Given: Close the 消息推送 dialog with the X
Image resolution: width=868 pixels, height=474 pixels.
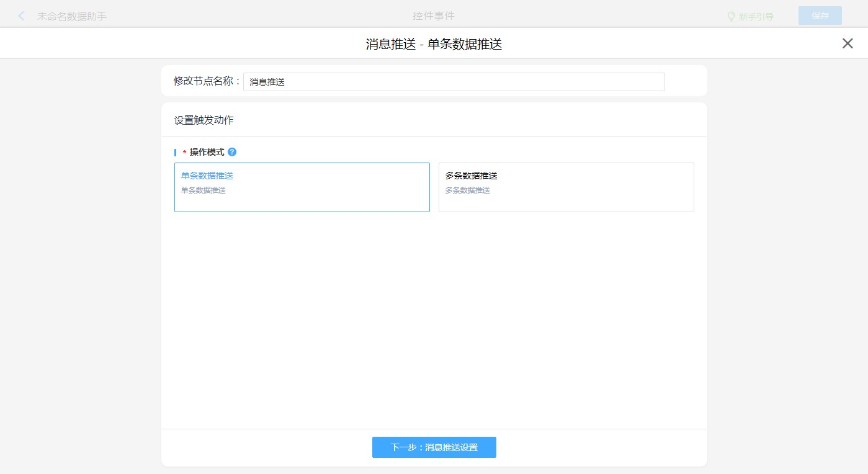Looking at the screenshot, I should click(x=848, y=43).
